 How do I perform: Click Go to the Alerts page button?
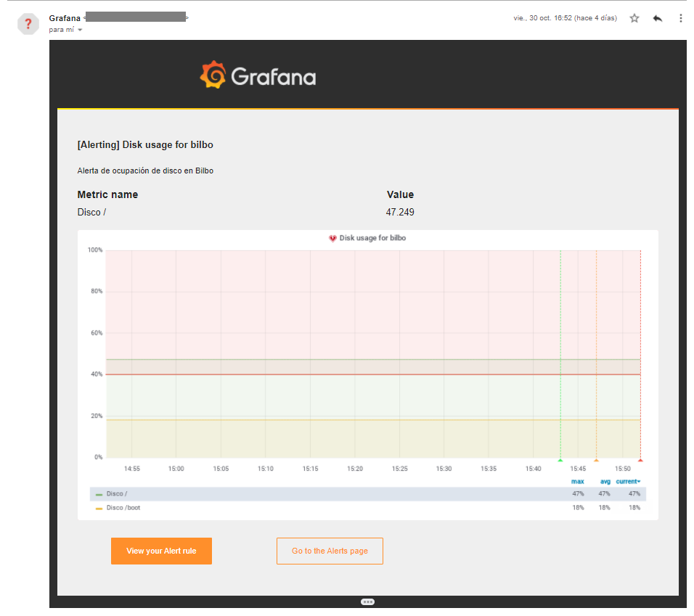tap(330, 551)
